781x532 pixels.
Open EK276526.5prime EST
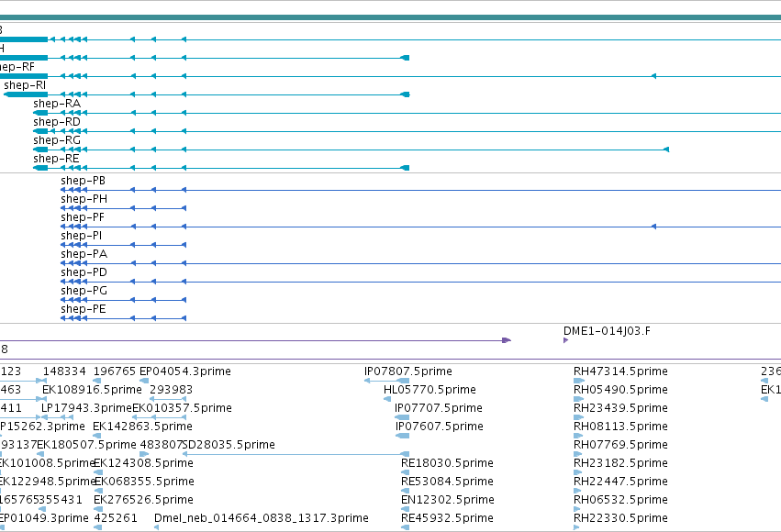[x=143, y=500]
